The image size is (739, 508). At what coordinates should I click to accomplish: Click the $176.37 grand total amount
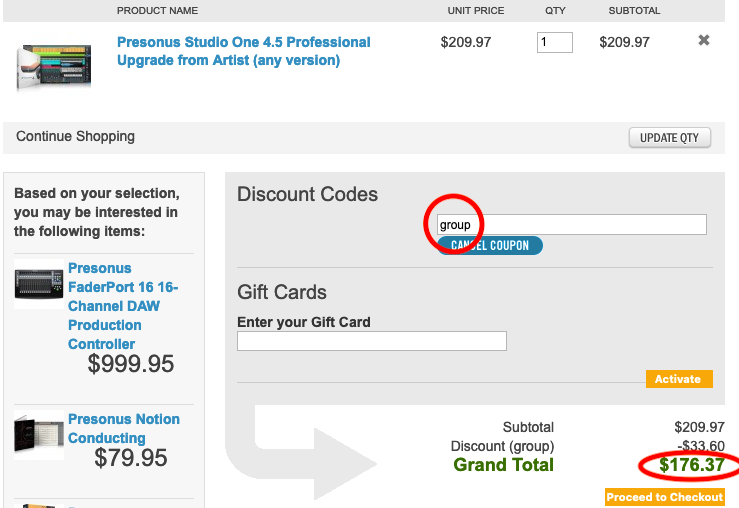692,465
